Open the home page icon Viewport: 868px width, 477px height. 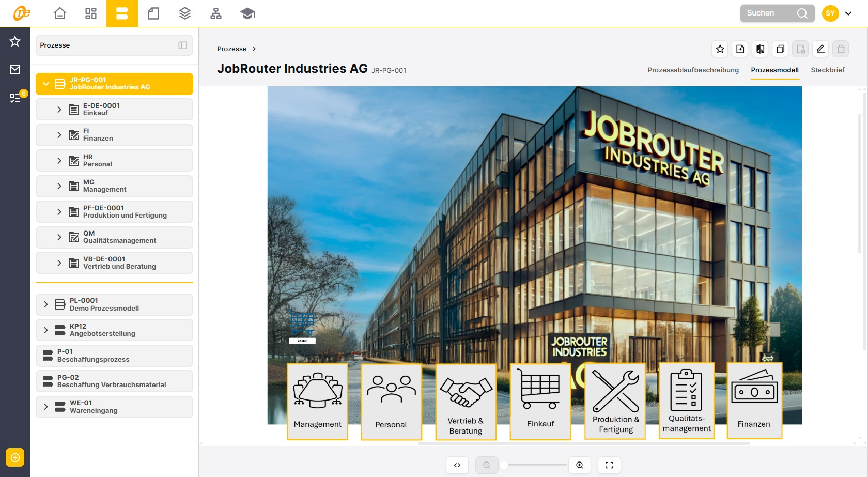(x=60, y=13)
